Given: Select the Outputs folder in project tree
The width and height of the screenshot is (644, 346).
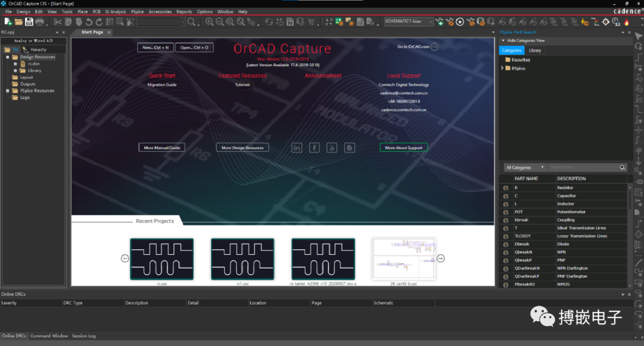Looking at the screenshot, I should click(x=27, y=84).
